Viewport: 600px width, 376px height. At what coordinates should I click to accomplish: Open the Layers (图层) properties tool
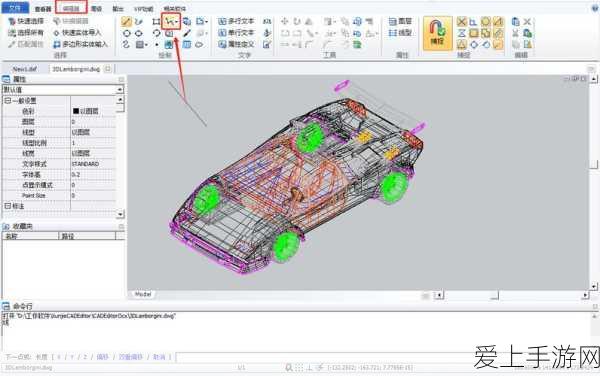(400, 21)
